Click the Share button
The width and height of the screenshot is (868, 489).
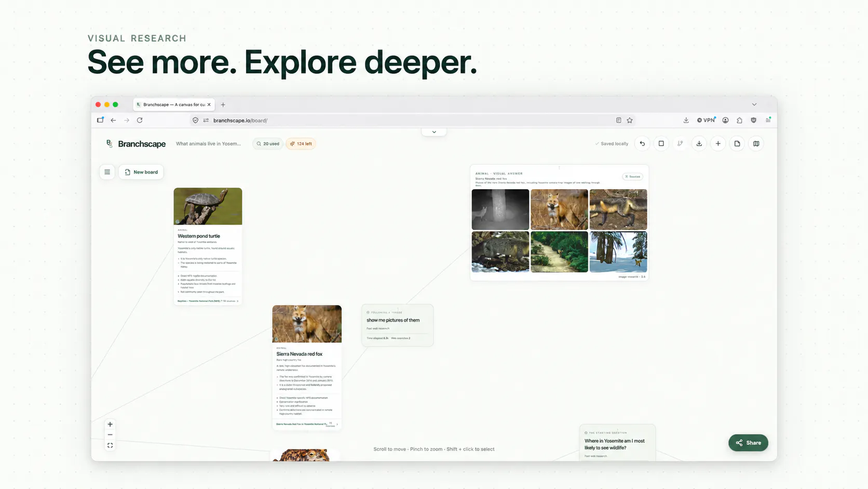[x=748, y=443]
